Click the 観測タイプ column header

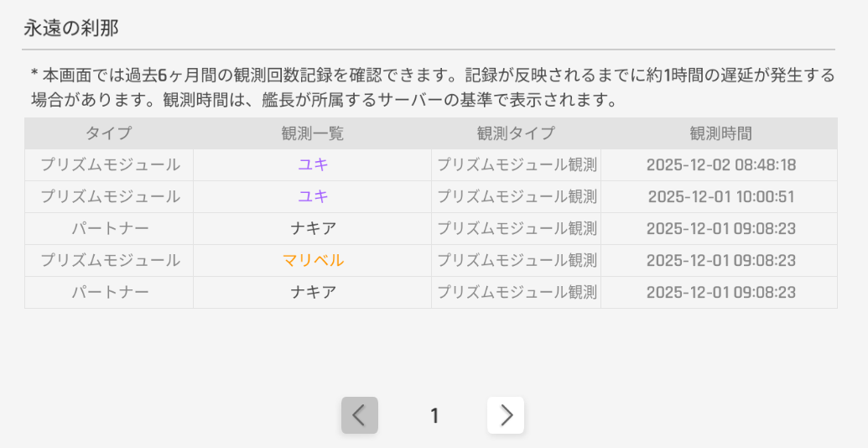[x=516, y=133]
